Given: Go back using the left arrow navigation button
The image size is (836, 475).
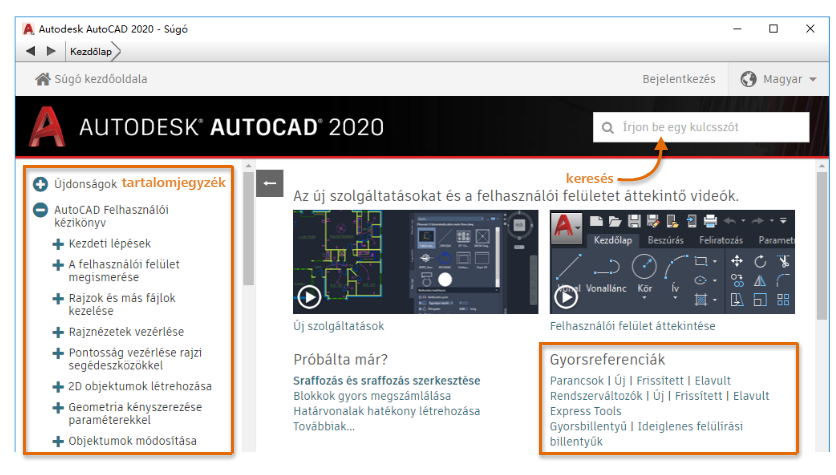Looking at the screenshot, I should point(30,51).
